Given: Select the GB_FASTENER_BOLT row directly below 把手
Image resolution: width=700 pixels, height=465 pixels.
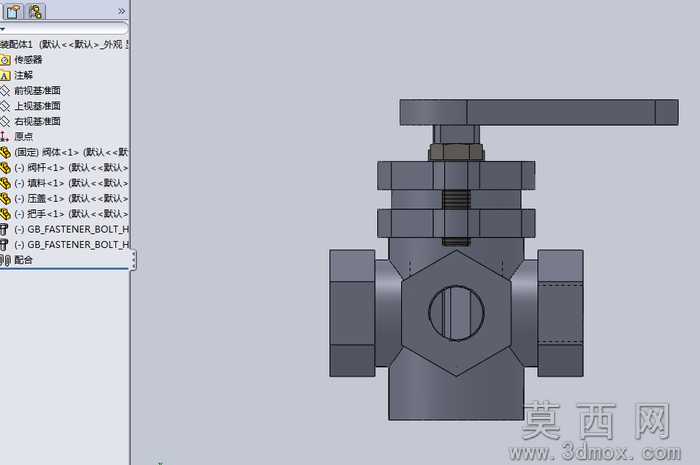Looking at the screenshot, I should tap(64, 229).
